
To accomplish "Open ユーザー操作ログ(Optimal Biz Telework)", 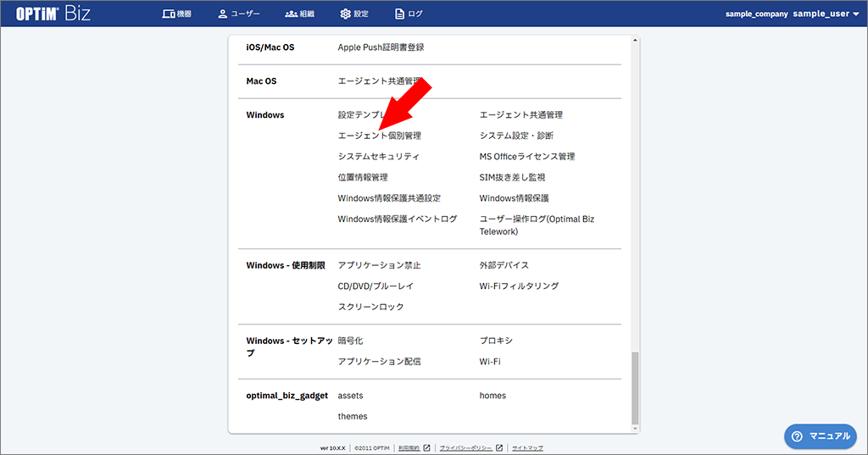I will point(537,225).
